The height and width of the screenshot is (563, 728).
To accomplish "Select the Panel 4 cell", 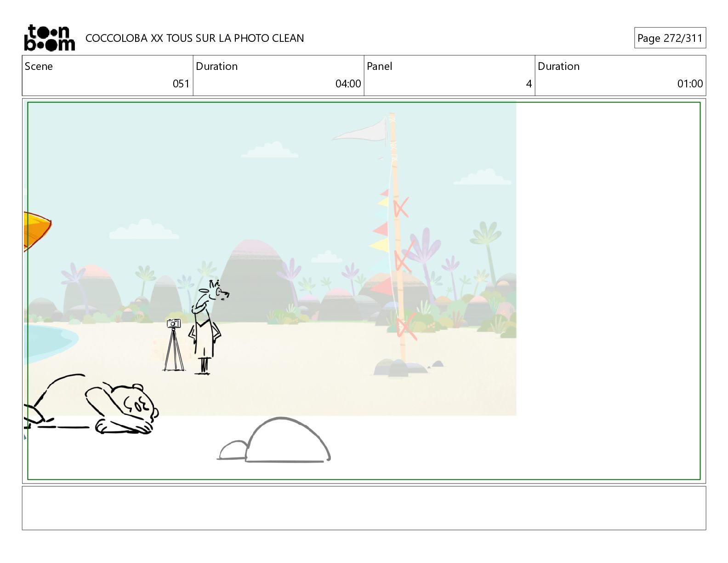I will [449, 75].
